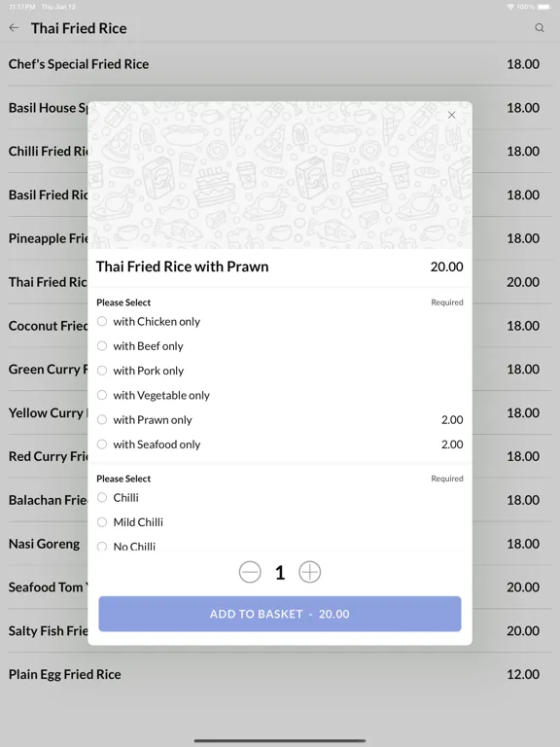Open Chef's Special Fried Rice item
560x747 pixels.
point(280,64)
